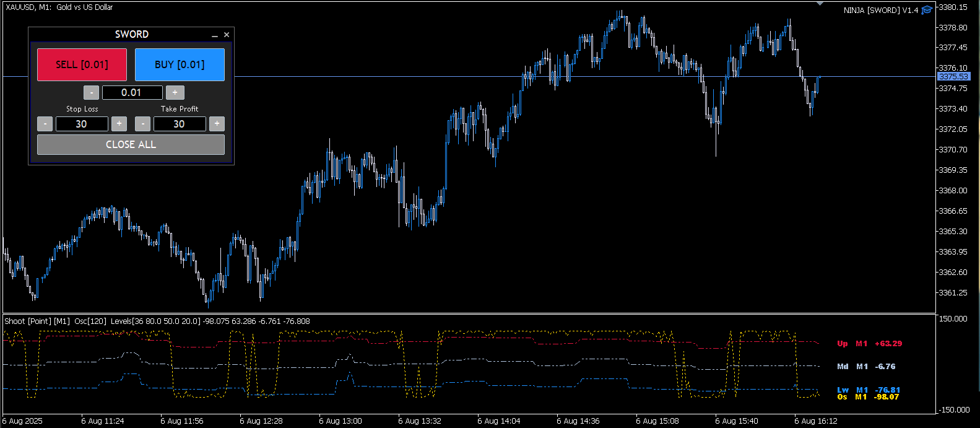
Task: Click the red SELL [0.01] button
Action: [82, 64]
